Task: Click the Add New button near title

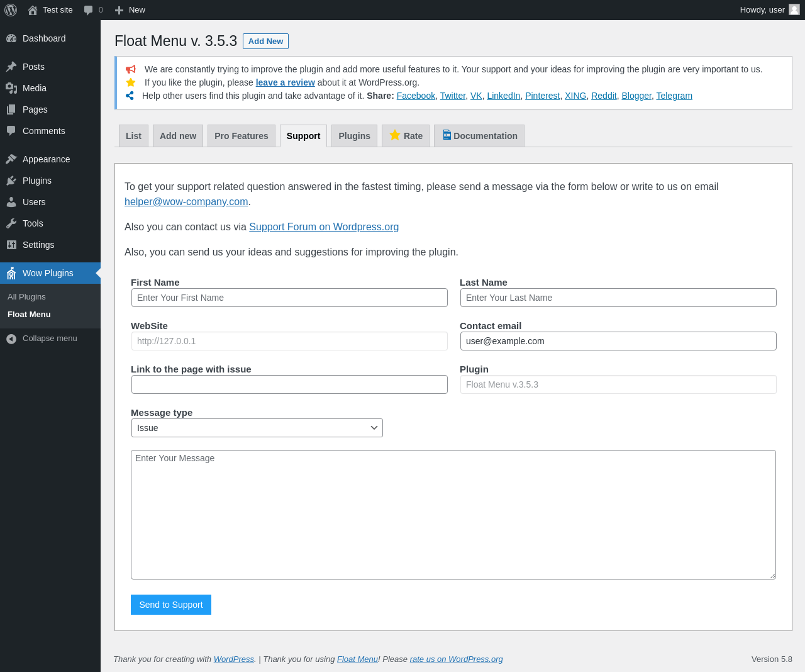Action: click(x=265, y=41)
